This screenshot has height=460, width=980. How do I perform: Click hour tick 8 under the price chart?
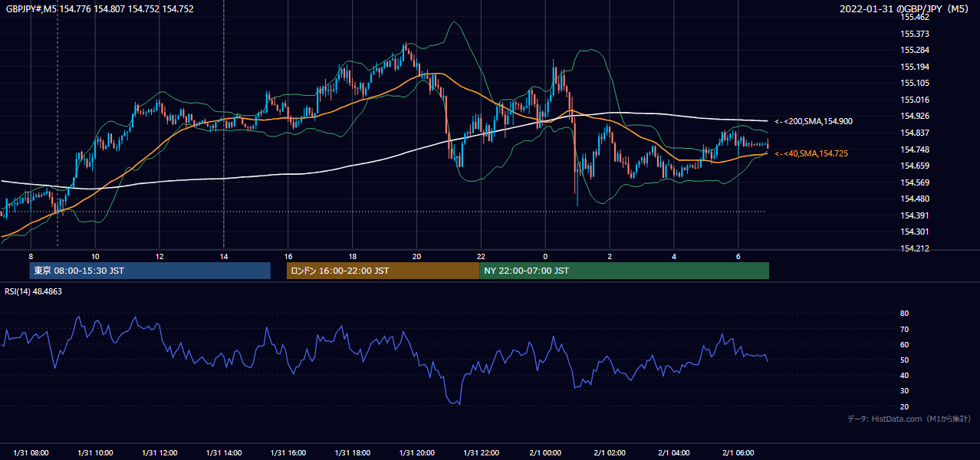click(x=31, y=256)
